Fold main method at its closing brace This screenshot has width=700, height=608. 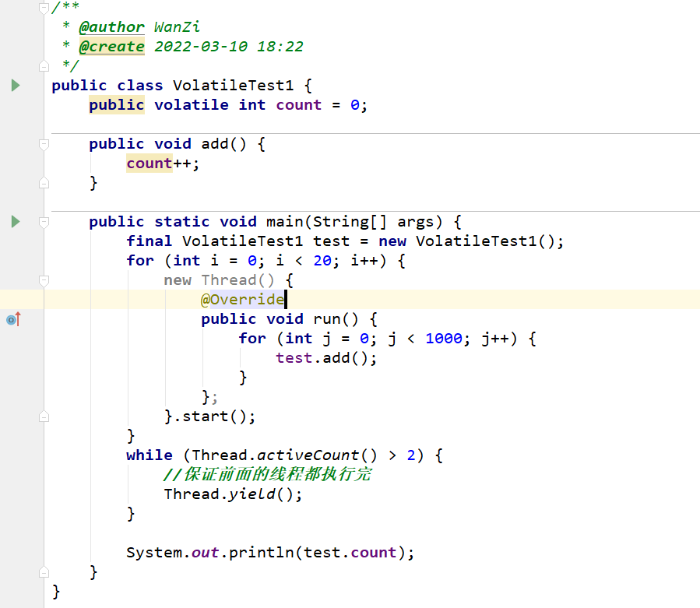point(44,572)
